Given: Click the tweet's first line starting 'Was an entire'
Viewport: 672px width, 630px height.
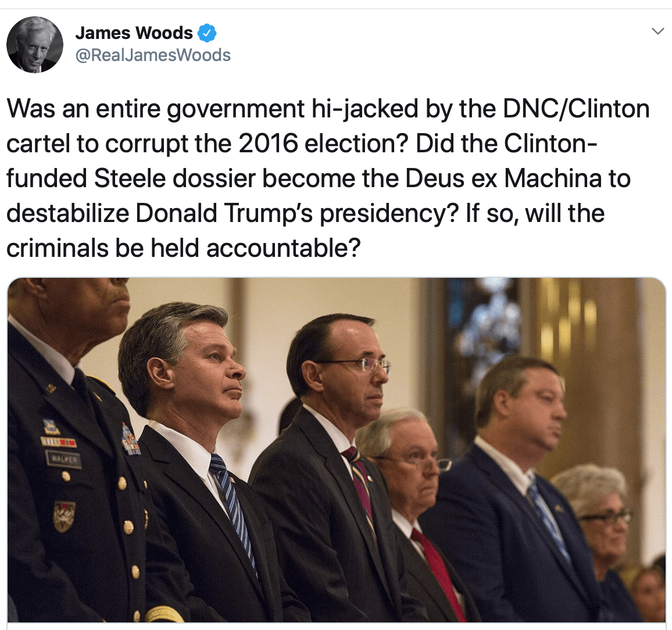Looking at the screenshot, I should pyautogui.click(x=328, y=109).
